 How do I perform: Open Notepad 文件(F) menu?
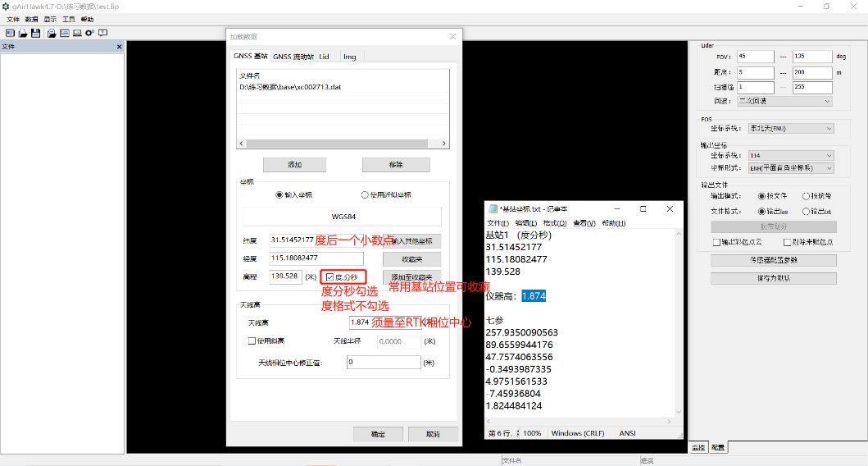pos(498,223)
